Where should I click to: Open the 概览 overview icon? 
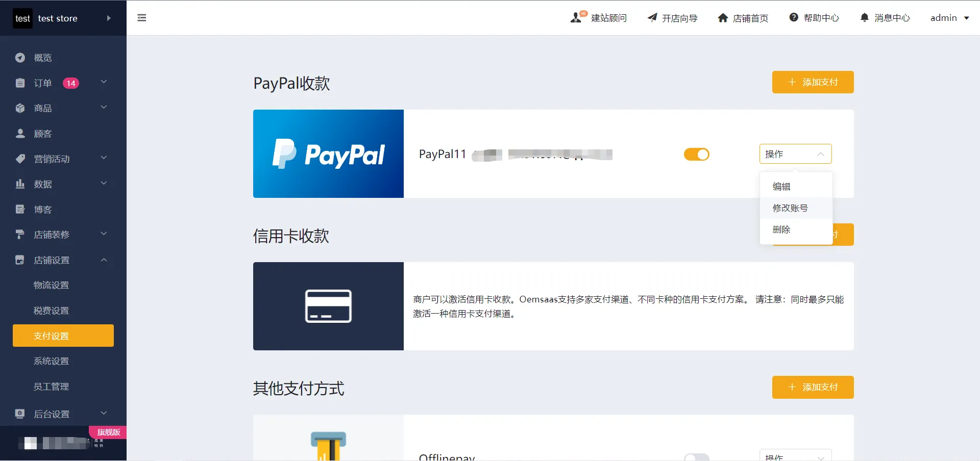(x=20, y=58)
